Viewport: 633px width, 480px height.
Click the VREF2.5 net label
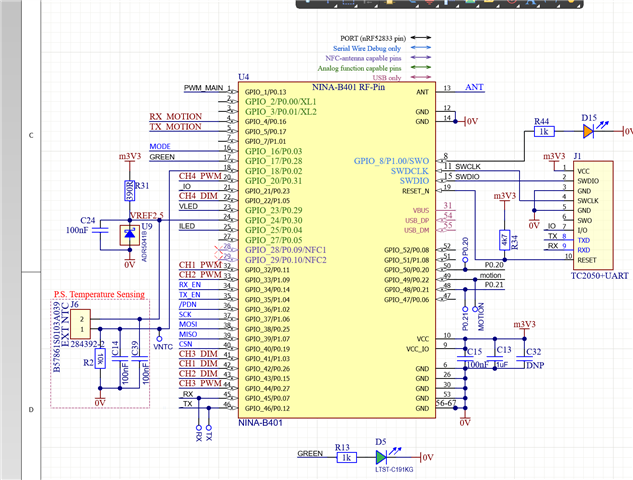[x=146, y=215]
